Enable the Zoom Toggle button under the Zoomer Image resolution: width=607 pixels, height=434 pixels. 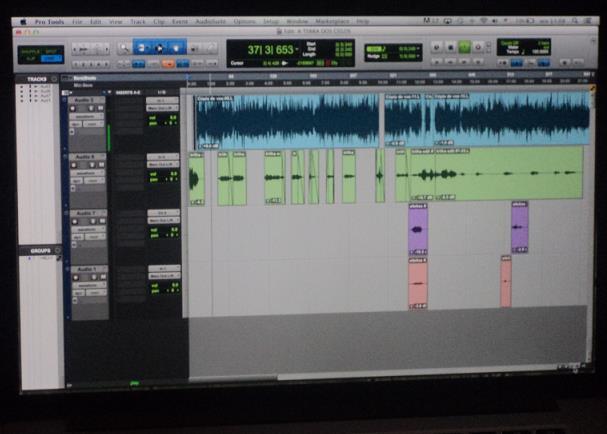(x=123, y=63)
